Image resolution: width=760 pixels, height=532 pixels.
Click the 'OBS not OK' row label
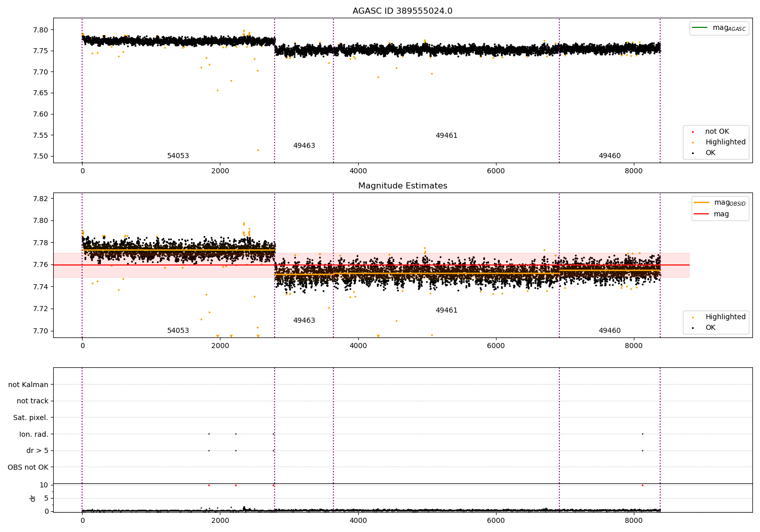(x=28, y=468)
